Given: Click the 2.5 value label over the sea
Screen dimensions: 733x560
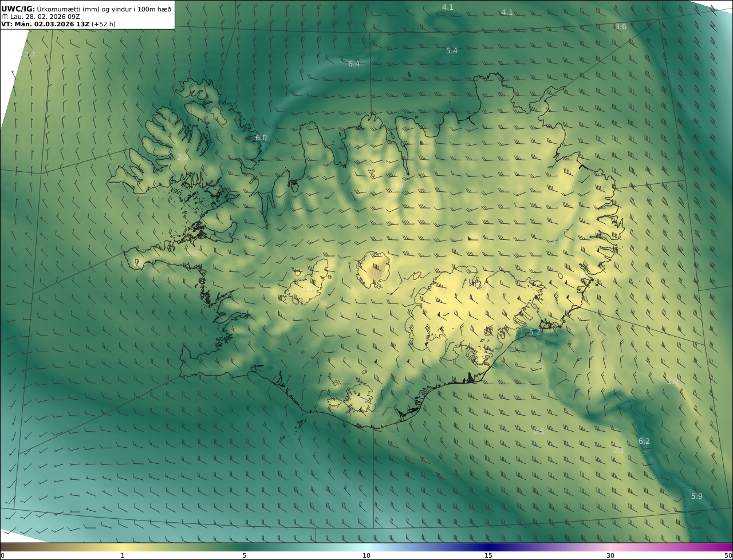Looking at the screenshot, I should tap(539, 431).
